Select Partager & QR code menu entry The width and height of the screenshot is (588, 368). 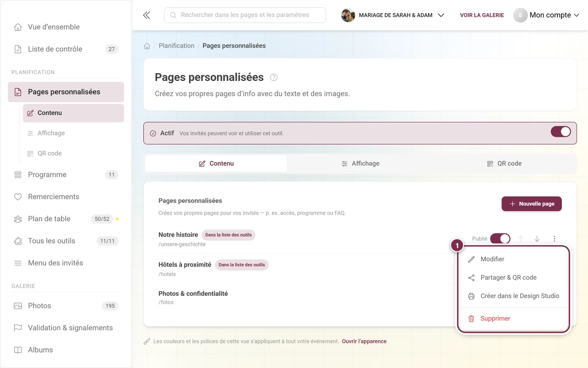point(514,278)
